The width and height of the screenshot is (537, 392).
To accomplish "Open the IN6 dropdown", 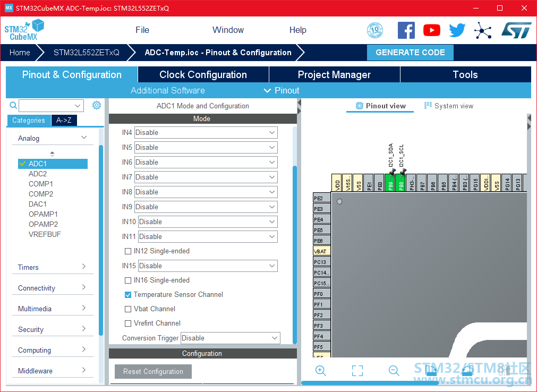I will coord(206,163).
